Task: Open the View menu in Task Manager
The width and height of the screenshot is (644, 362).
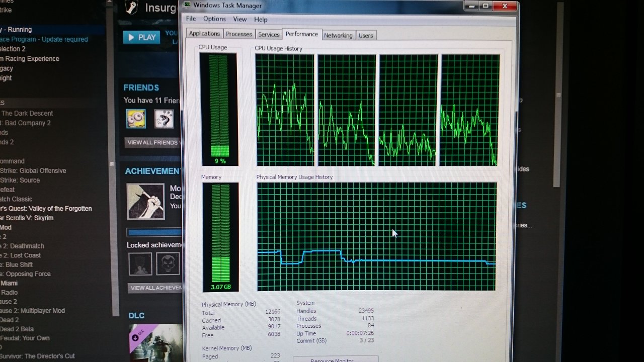Action: click(240, 19)
